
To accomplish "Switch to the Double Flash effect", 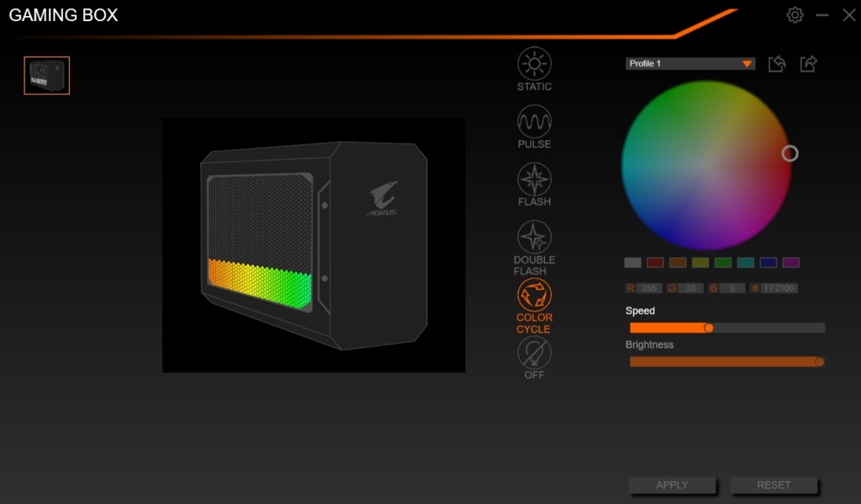I will click(x=534, y=237).
